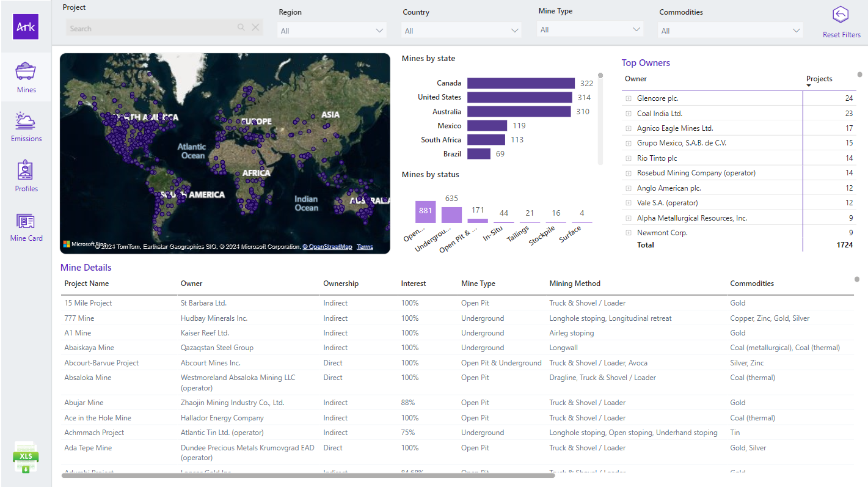Viewport: 868px width, 487px height.
Task: Open the Country dropdown
Action: click(x=462, y=31)
